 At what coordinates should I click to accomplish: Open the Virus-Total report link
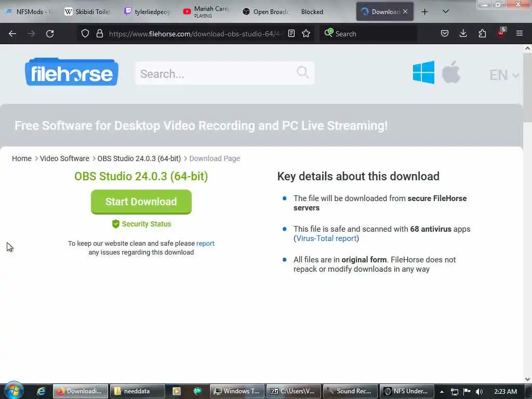(x=326, y=238)
